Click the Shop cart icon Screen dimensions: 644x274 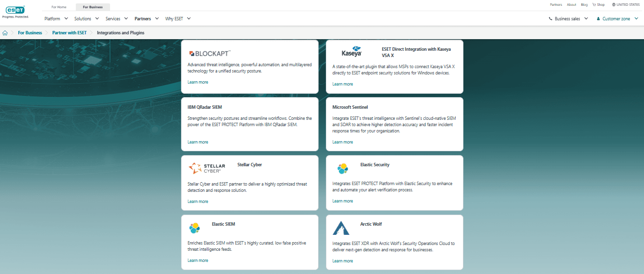(x=594, y=5)
